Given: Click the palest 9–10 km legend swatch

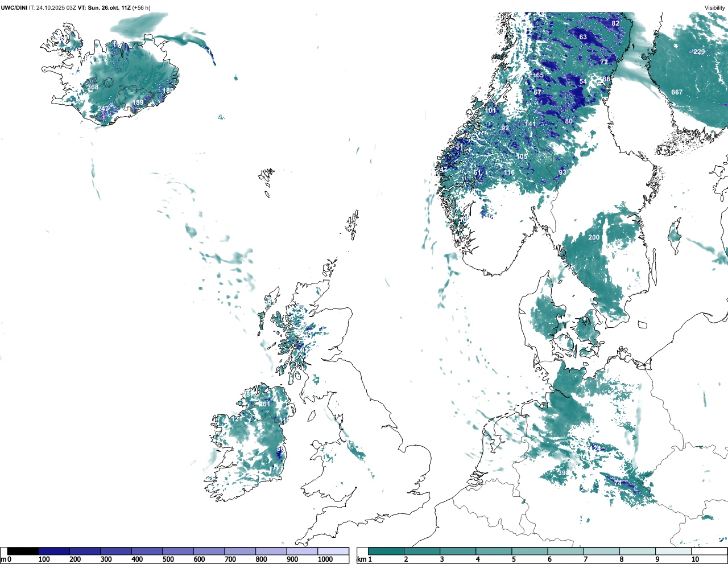Looking at the screenshot, I should [674, 551].
